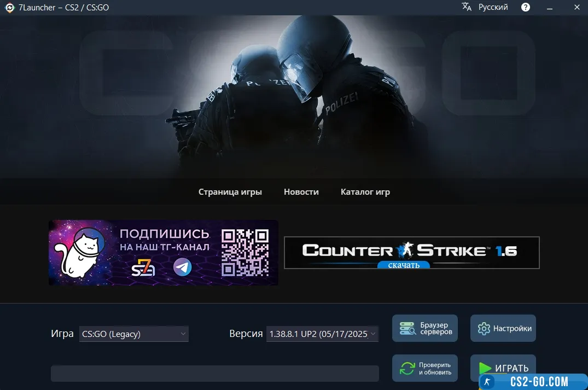Click the download progress bar
Image resolution: width=588 pixels, height=390 pixels.
[x=214, y=374]
